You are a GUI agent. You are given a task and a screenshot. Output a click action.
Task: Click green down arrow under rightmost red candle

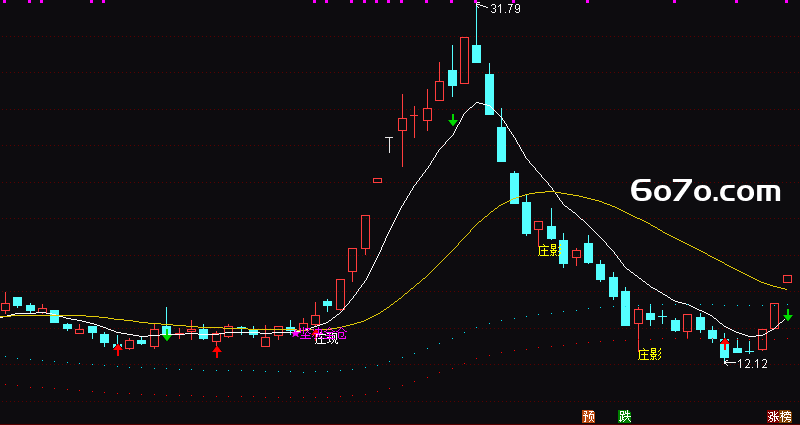788,315
